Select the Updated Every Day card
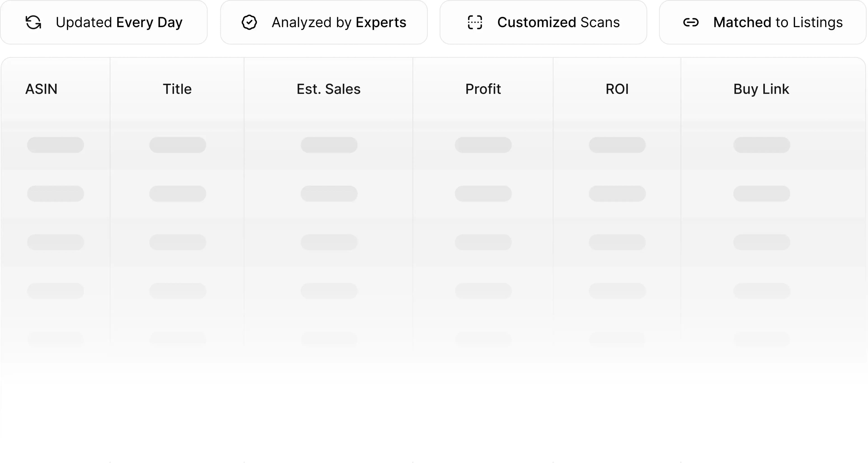 (x=104, y=22)
